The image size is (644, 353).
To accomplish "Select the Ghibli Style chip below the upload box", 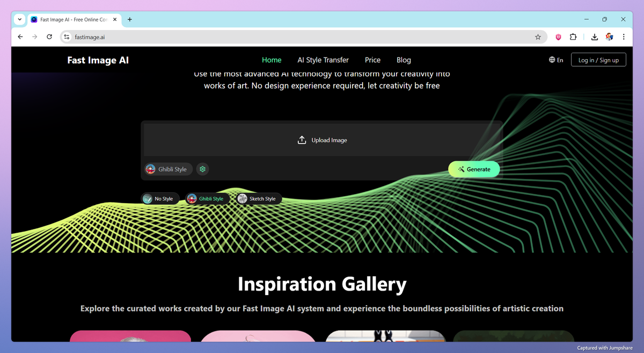I will (x=207, y=199).
